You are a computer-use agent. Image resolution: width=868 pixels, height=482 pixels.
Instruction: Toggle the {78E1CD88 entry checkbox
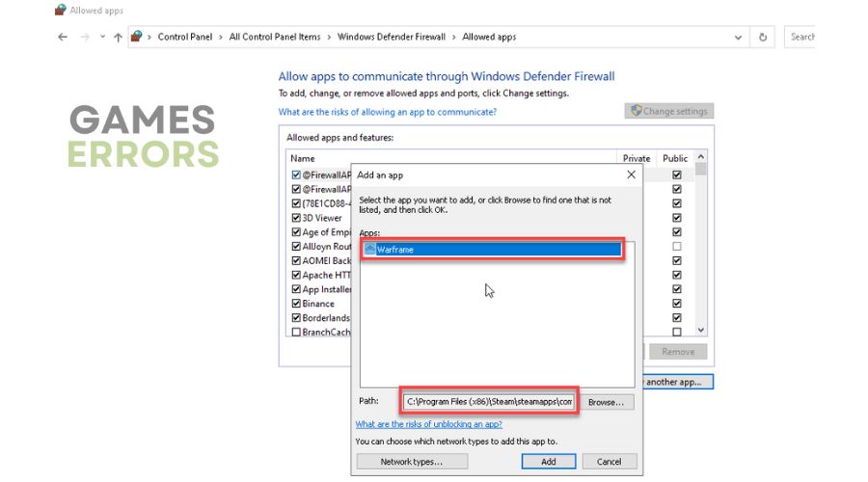[x=296, y=203]
